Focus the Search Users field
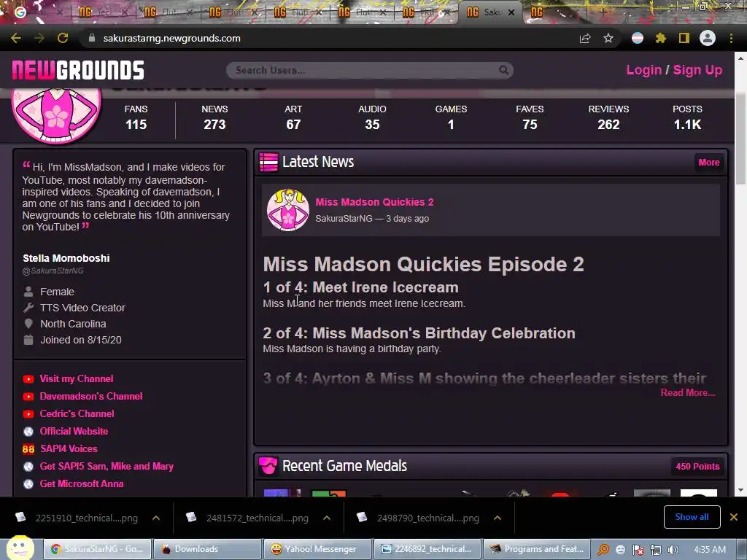 point(369,71)
